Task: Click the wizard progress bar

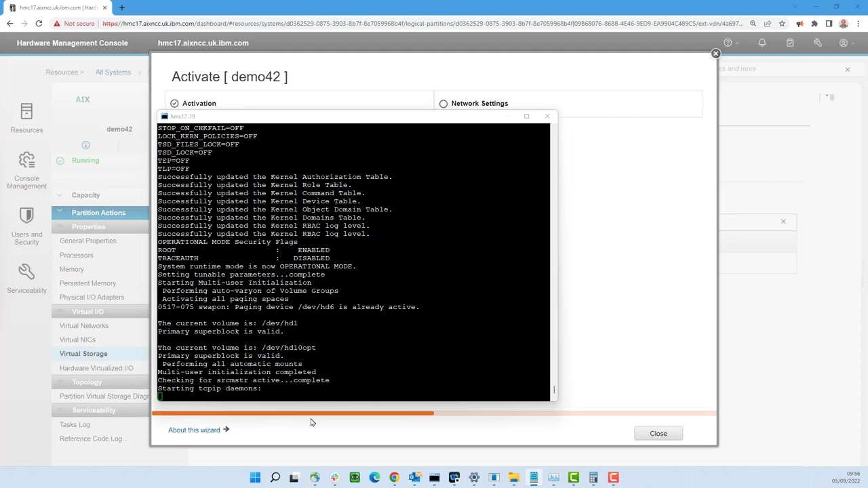Action: 434,413
